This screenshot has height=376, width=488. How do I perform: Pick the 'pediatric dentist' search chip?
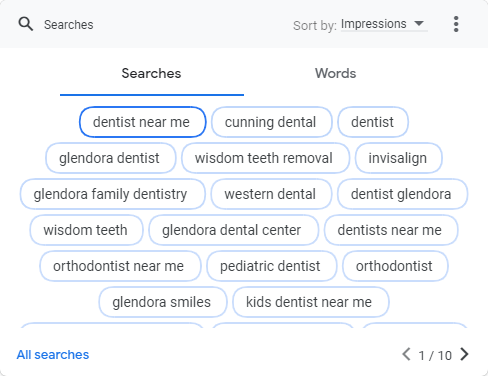271,266
